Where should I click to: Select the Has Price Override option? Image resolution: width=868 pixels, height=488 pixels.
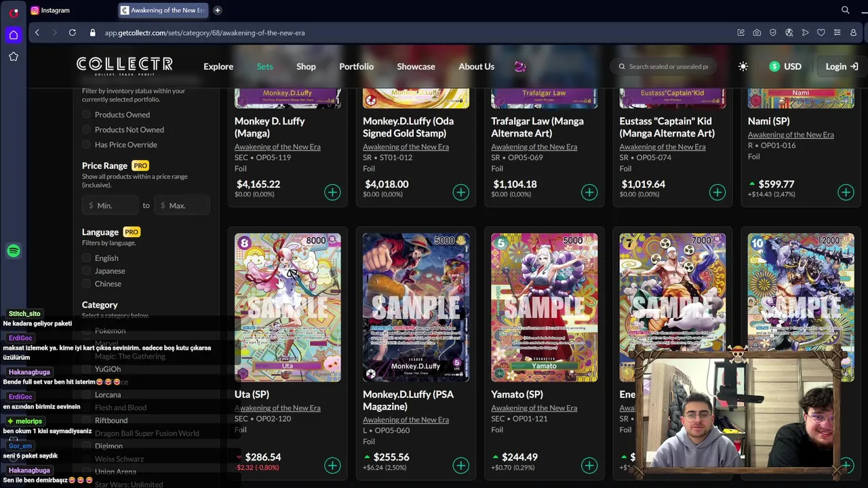click(86, 144)
